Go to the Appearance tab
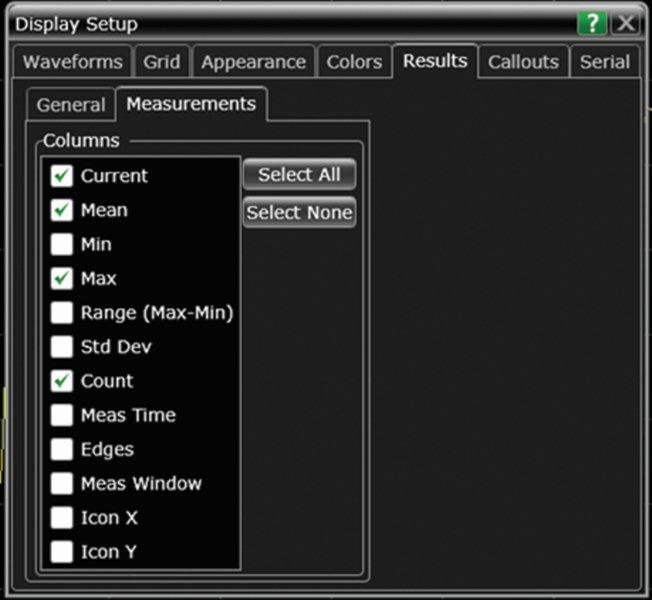The image size is (652, 600). pos(253,62)
